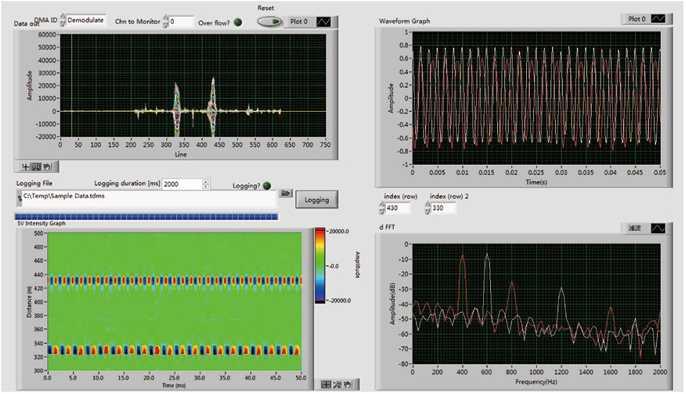
Task: Expand the logging file path type selector
Action: 19,199
